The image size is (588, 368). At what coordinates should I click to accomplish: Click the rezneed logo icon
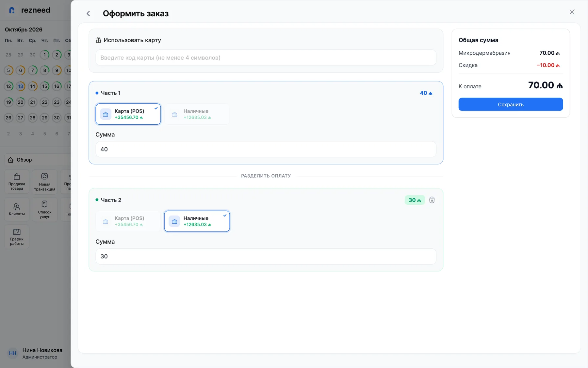[12, 10]
